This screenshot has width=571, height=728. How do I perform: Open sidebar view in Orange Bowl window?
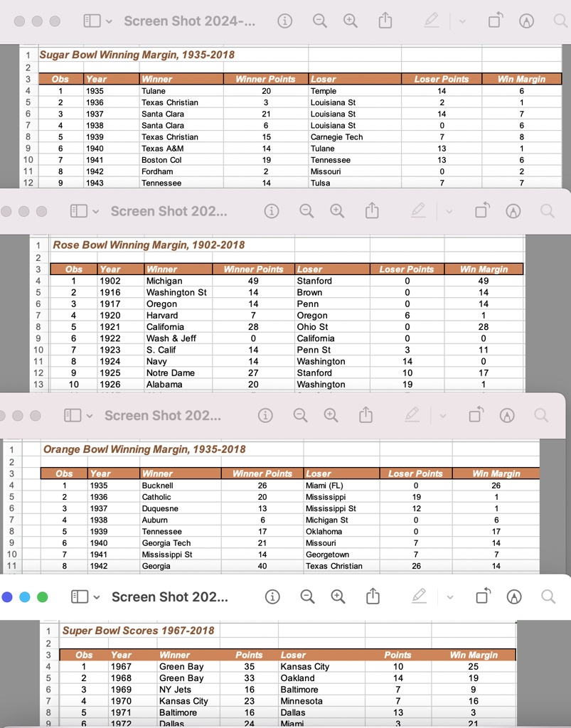[x=73, y=415]
